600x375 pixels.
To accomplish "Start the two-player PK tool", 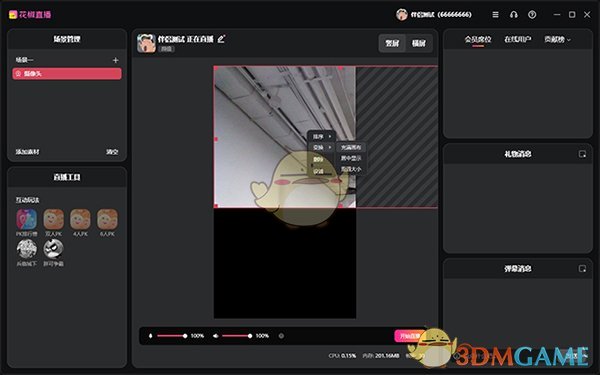I will (x=54, y=222).
